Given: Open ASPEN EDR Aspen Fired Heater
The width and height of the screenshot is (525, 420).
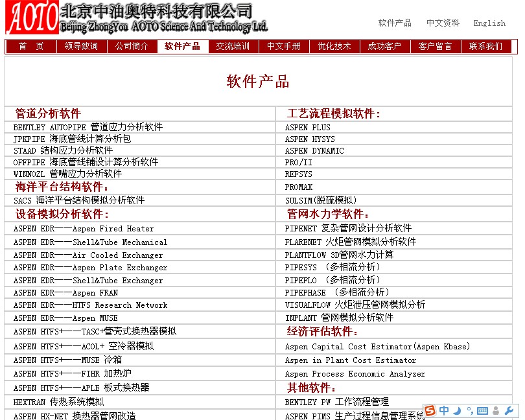Looking at the screenshot, I should (x=84, y=229).
